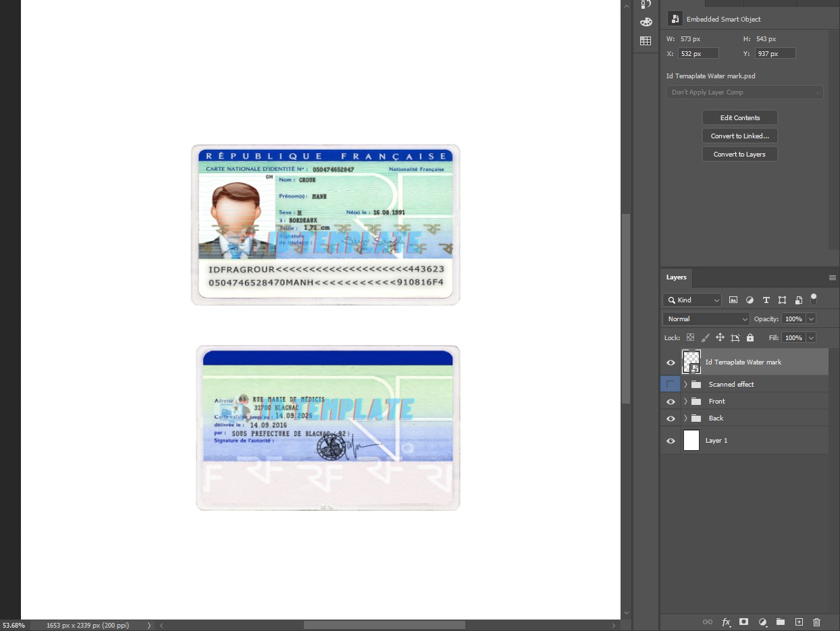Open the status bar info arrow
The width and height of the screenshot is (840, 631).
tap(149, 626)
